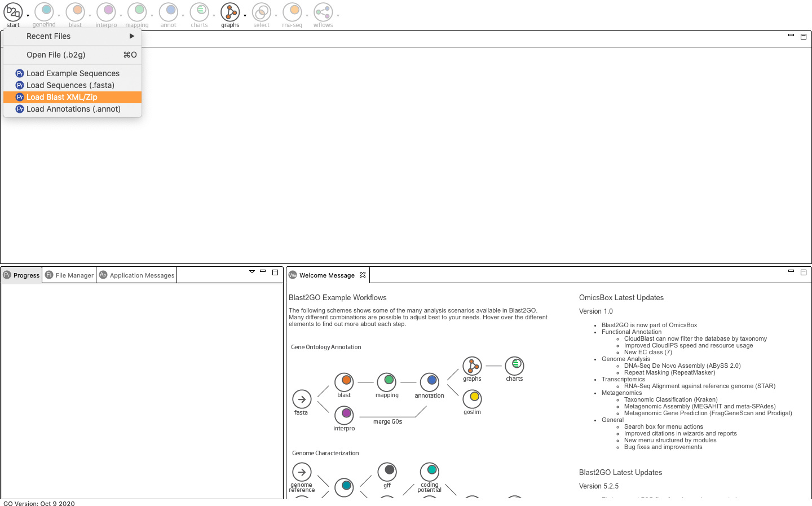Click the interpro toolbar icon
The height and width of the screenshot is (506, 812).
pos(106,12)
